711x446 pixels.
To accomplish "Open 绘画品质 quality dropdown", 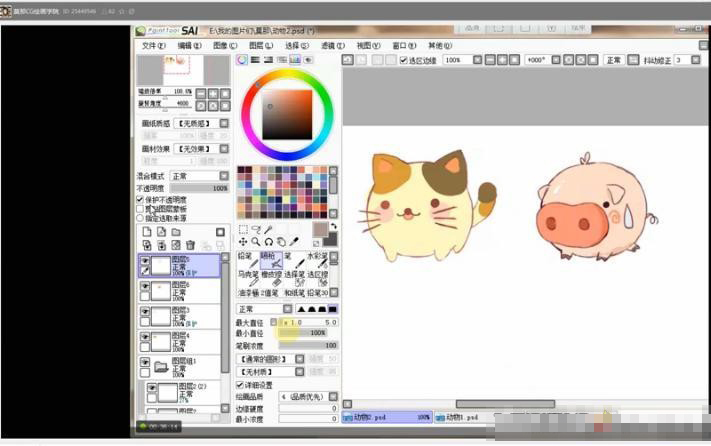I will pos(333,397).
